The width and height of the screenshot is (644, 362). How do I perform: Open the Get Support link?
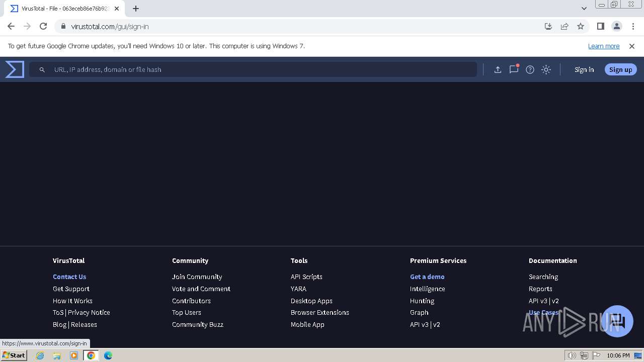coord(71,289)
